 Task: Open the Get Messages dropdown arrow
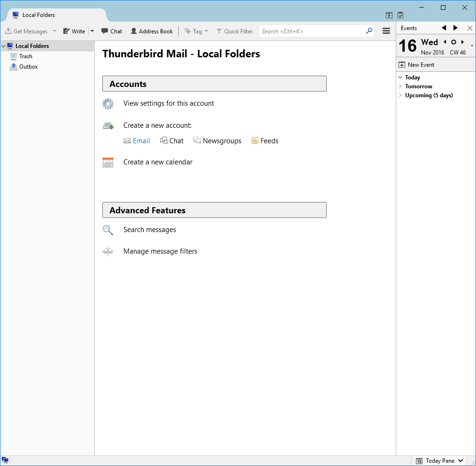click(54, 31)
